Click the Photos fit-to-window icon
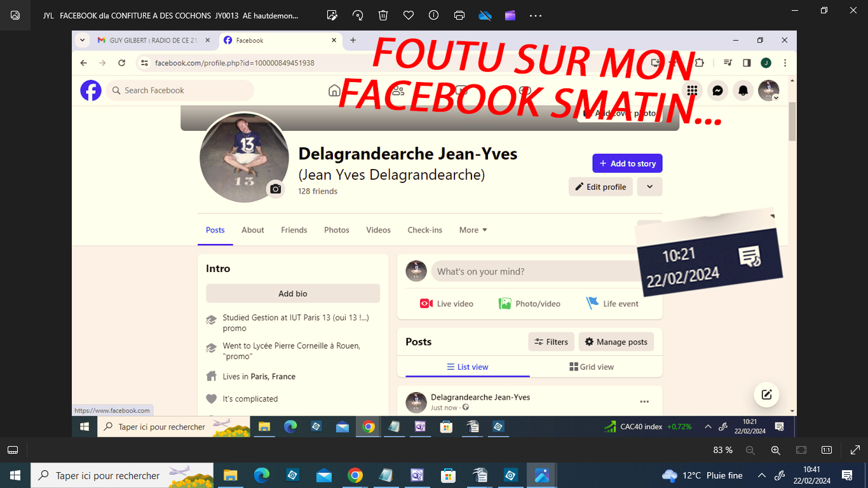The width and height of the screenshot is (868, 488). [801, 450]
